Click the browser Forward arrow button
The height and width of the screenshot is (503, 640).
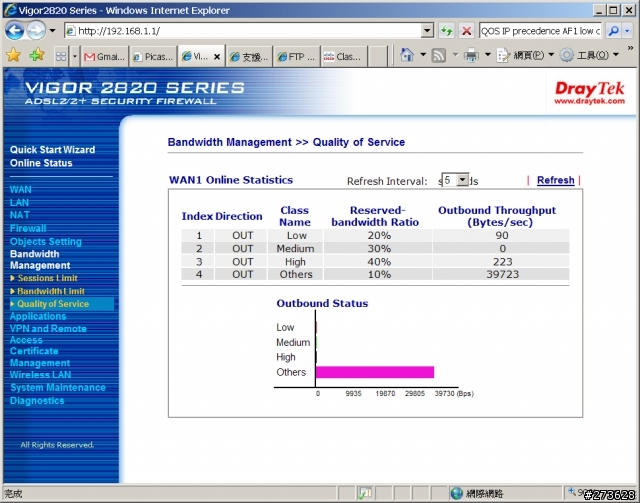click(36, 31)
